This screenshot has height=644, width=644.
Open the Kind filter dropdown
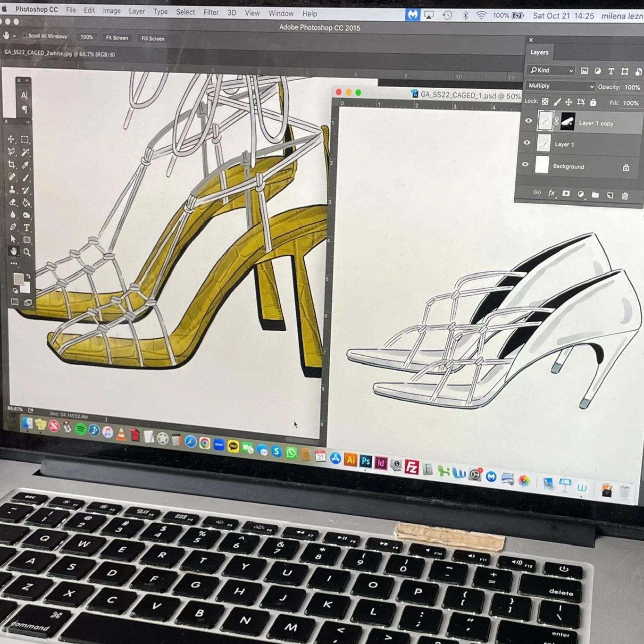point(551,70)
